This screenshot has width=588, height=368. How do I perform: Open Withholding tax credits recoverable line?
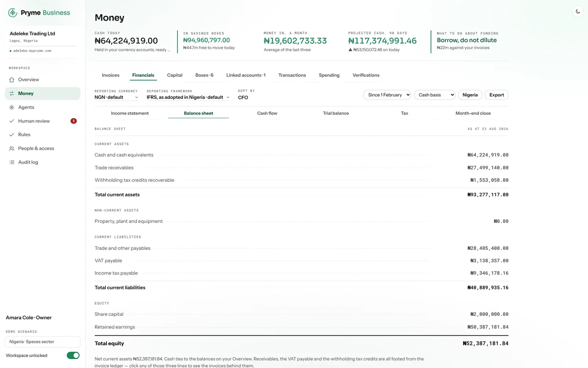pos(301,180)
